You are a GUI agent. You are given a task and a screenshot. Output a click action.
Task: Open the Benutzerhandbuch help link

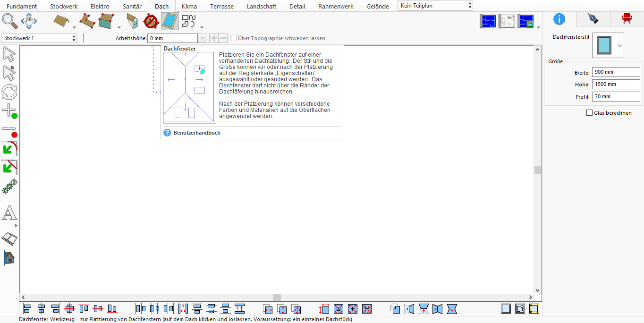click(197, 133)
